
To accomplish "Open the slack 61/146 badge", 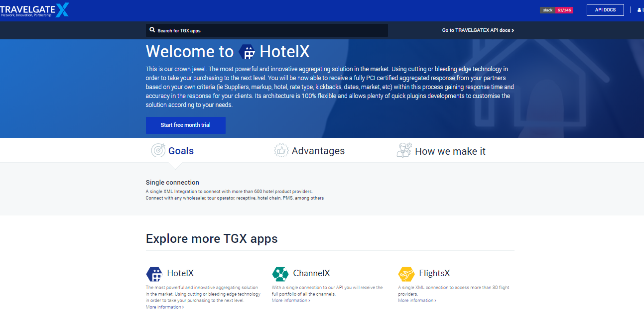I will click(x=556, y=10).
